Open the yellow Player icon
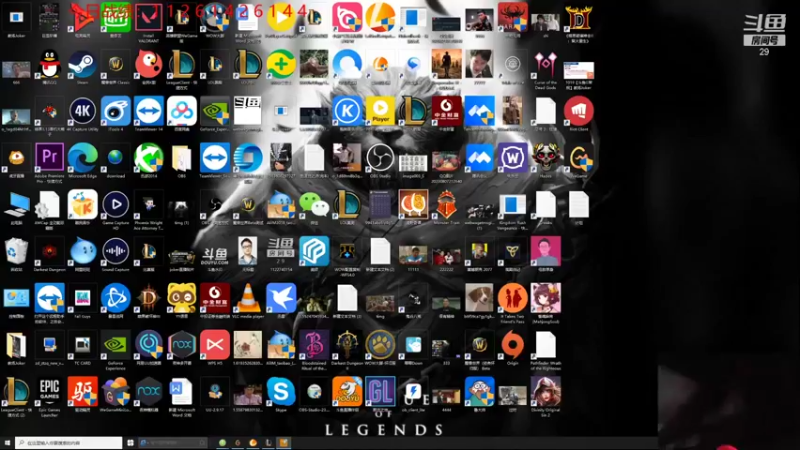This screenshot has width=800, height=450. [x=380, y=111]
